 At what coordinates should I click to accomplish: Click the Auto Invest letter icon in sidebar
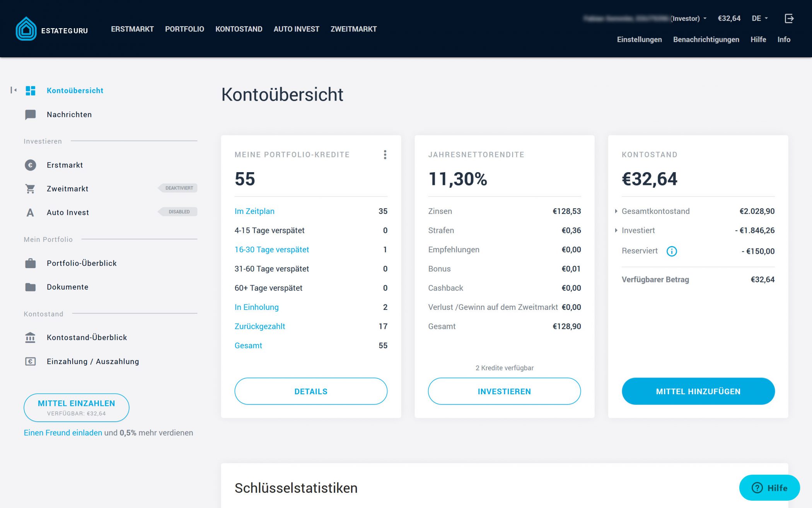pos(29,212)
